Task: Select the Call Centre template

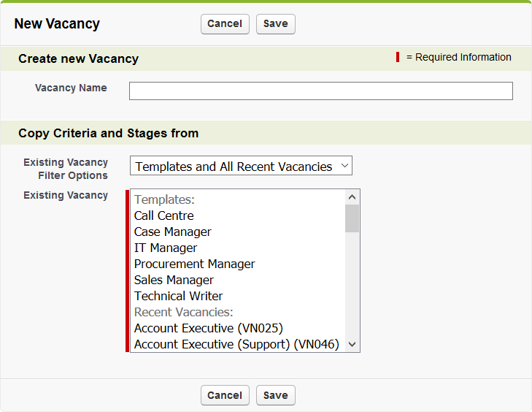Action: 164,215
